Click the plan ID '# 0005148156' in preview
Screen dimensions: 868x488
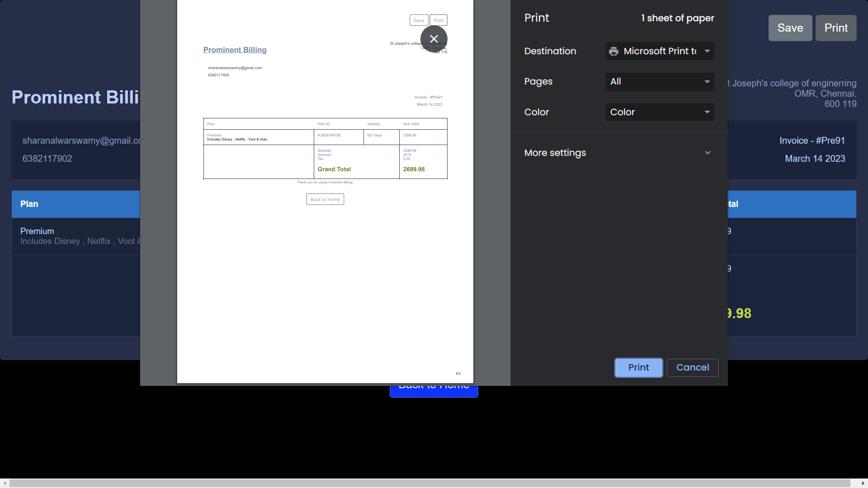pos(329,135)
